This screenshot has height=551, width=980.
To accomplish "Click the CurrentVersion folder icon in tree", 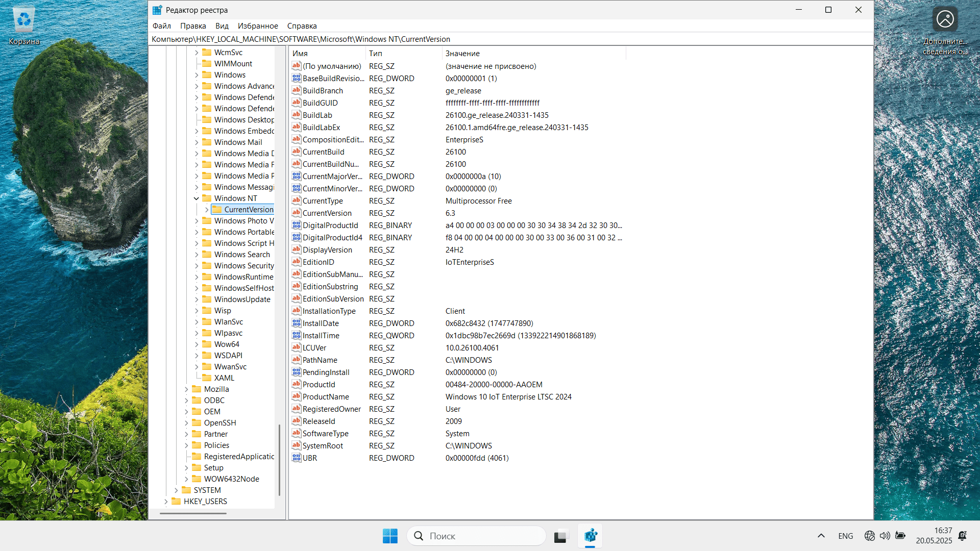I will 217,209.
